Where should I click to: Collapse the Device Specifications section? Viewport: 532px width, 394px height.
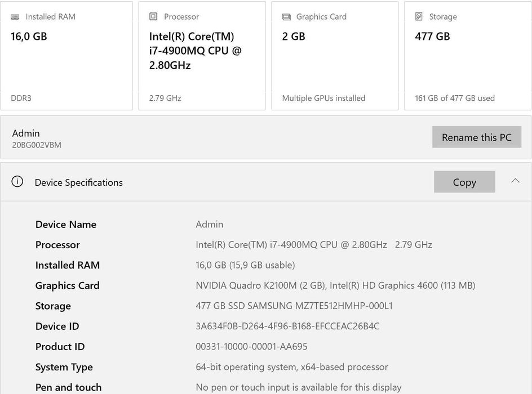tap(515, 181)
